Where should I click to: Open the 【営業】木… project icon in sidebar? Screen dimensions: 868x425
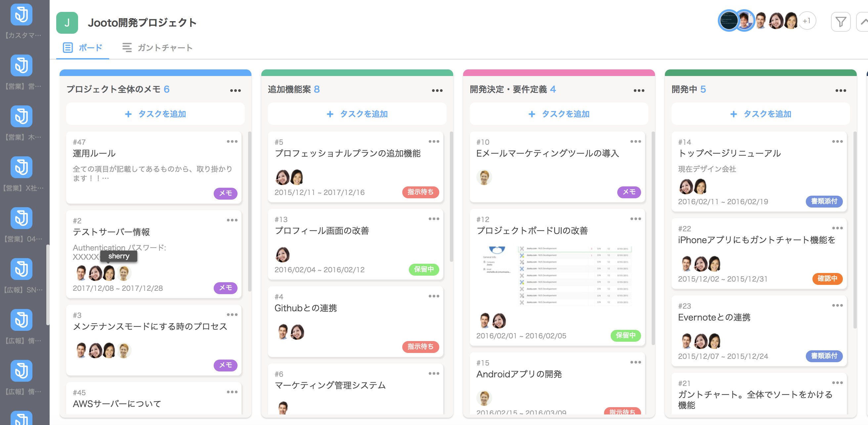pos(21,116)
